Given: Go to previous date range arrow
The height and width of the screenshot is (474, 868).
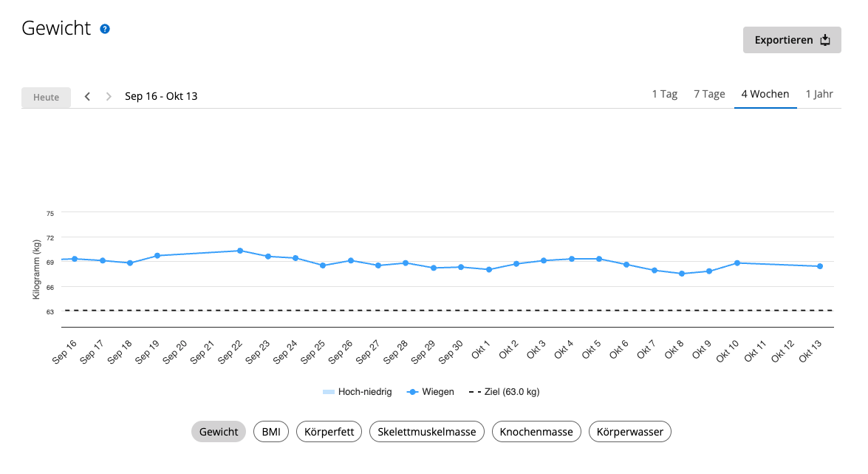Looking at the screenshot, I should tap(87, 97).
